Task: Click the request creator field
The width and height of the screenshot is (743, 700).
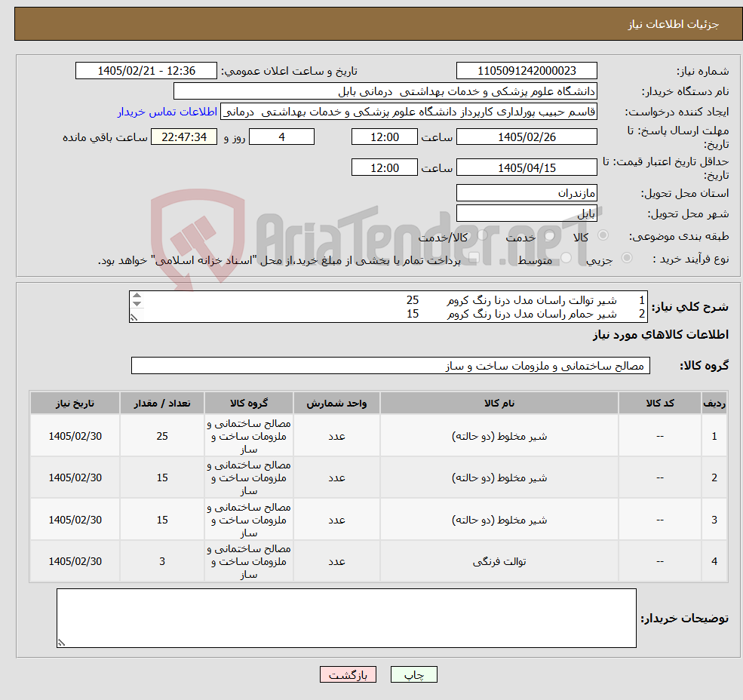Action: pos(408,112)
